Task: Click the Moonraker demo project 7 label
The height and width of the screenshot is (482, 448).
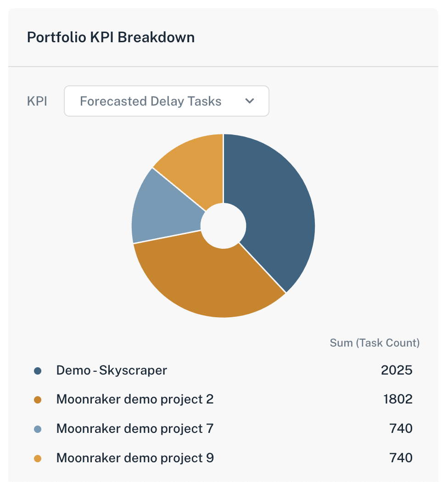Action: 134,429
